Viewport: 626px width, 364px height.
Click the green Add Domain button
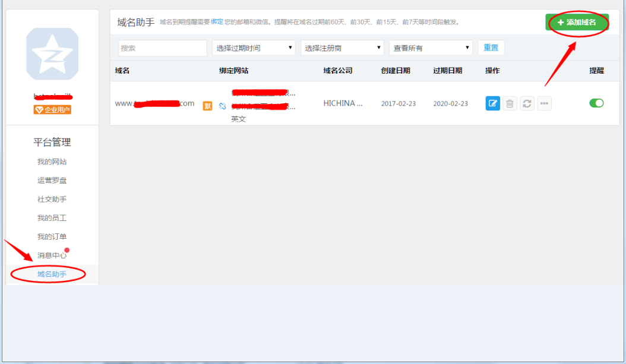(x=577, y=22)
